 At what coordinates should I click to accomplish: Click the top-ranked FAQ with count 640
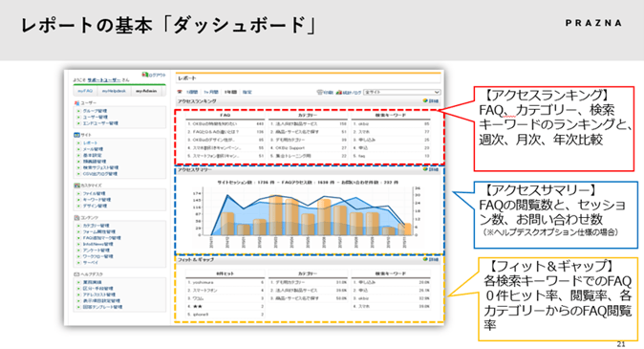[x=225, y=123]
